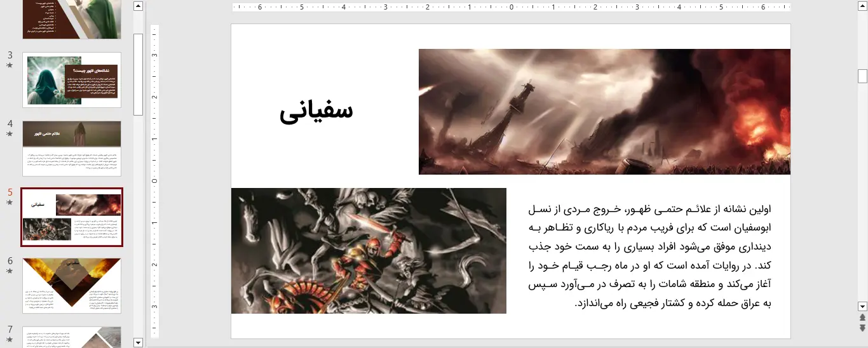
Task: Select the partially visible slide 7 thumbnail
Action: (72, 337)
